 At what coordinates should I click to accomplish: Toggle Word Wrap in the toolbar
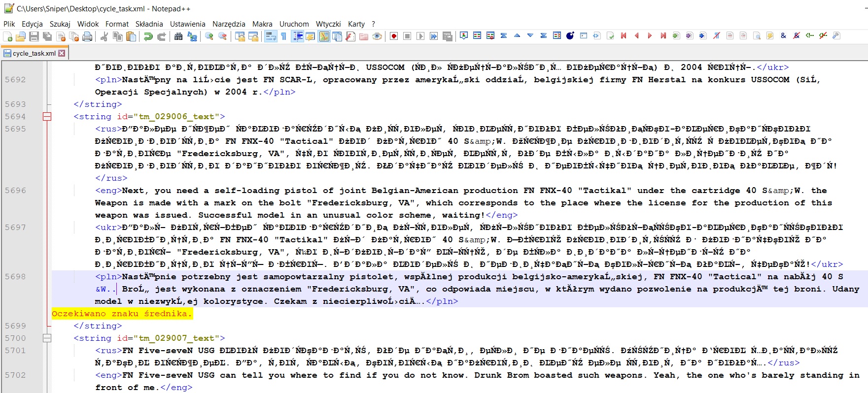pos(271,36)
